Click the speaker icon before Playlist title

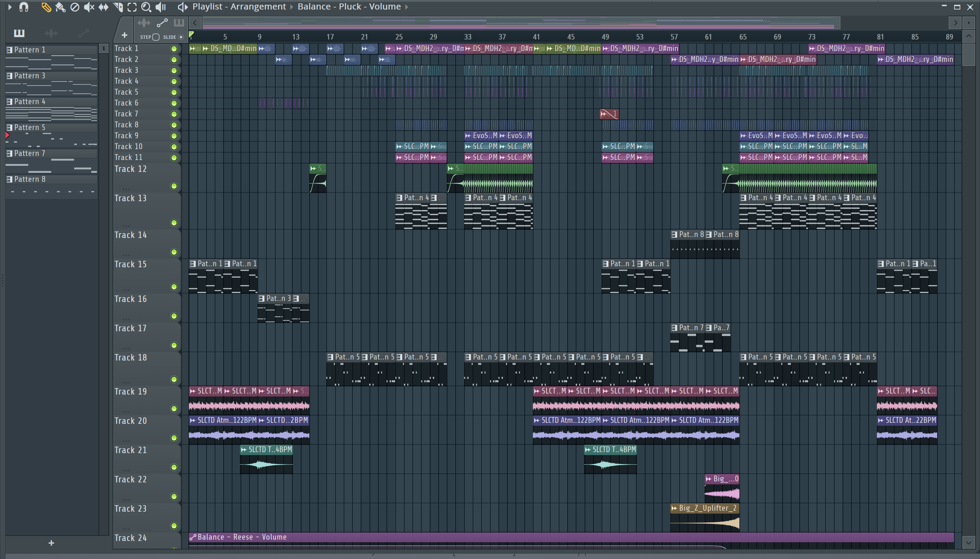(183, 7)
